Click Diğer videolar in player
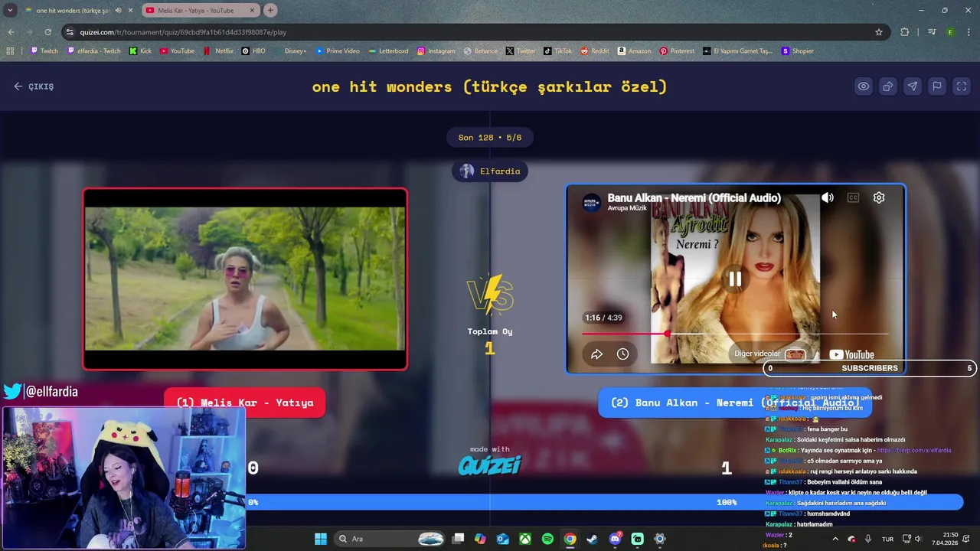Viewport: 980px width, 551px height. tap(770, 354)
